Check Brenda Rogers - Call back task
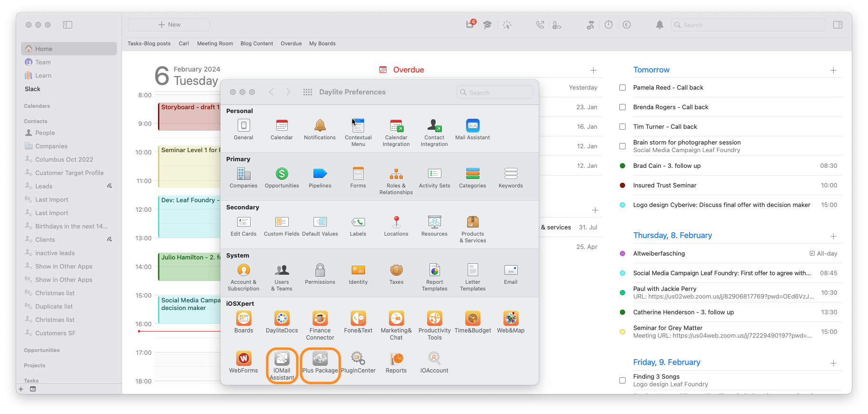The height and width of the screenshot is (414, 868). 622,107
